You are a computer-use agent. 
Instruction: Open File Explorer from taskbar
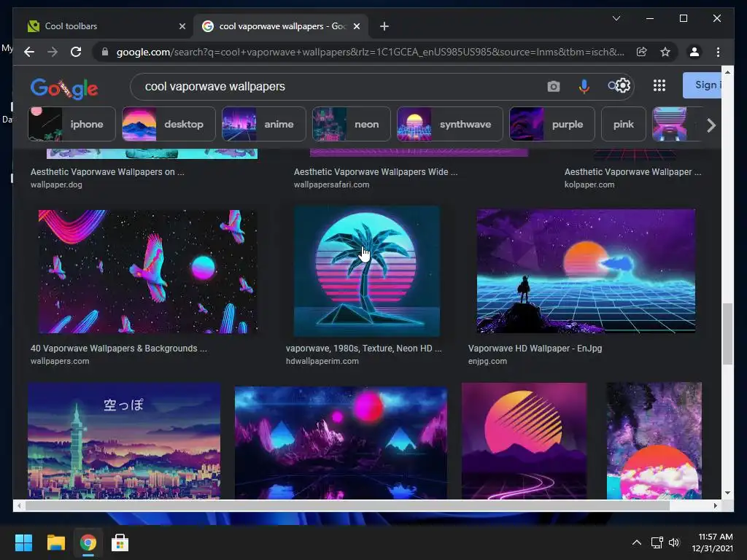55,542
